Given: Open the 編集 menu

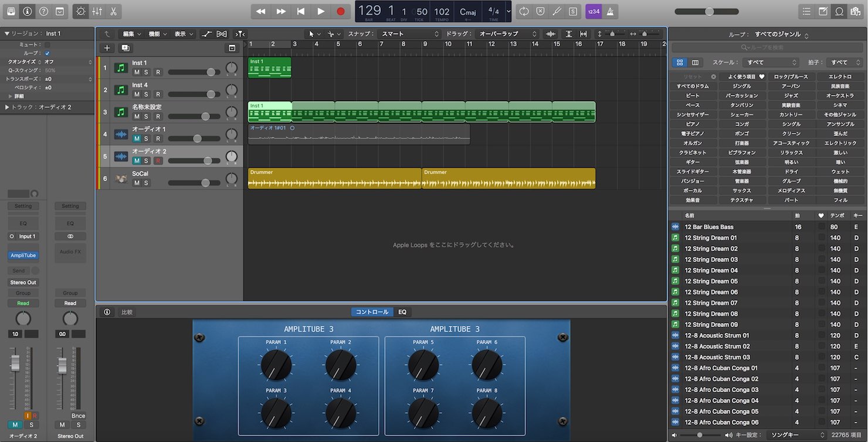Looking at the screenshot, I should tap(131, 34).
